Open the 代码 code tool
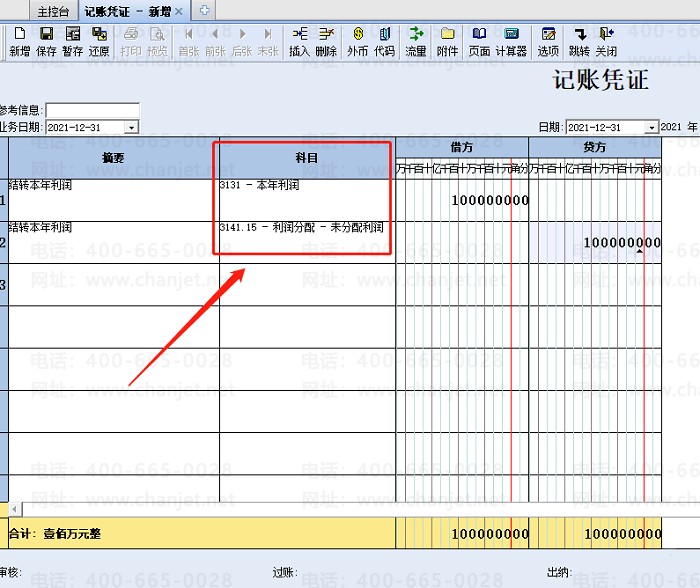The image size is (700, 588). point(384,40)
